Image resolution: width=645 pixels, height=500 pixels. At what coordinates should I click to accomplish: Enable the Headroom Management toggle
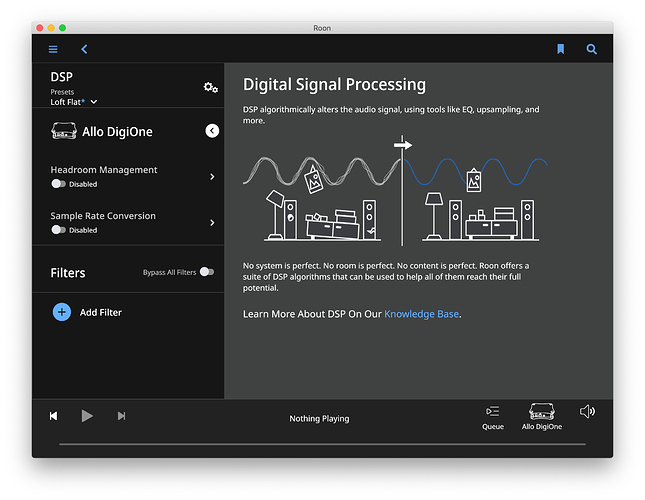(x=58, y=184)
